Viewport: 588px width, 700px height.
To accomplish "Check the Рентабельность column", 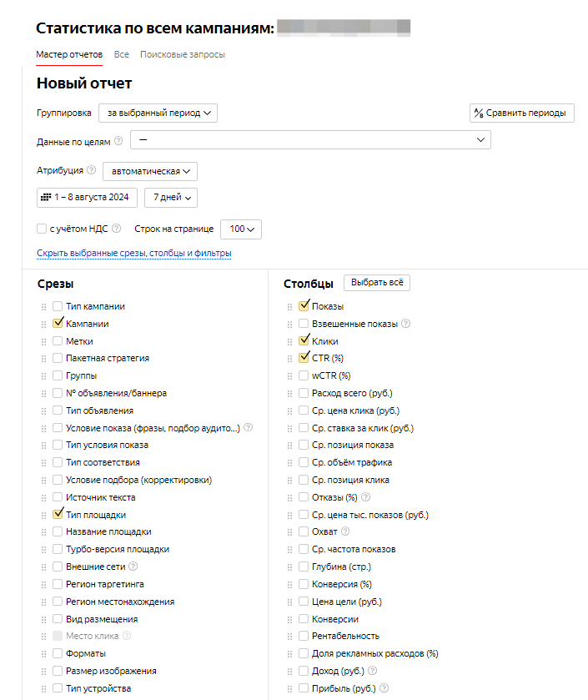I will [304, 636].
